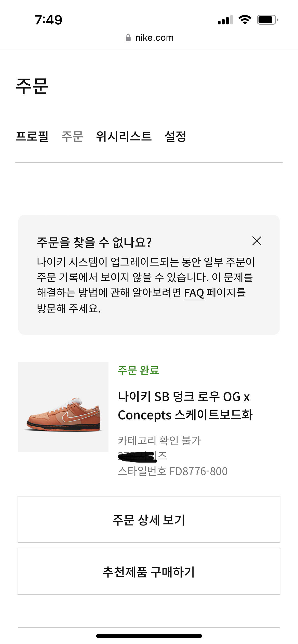Open the 프로필 tab
This screenshot has width=298, height=644.
[32, 136]
